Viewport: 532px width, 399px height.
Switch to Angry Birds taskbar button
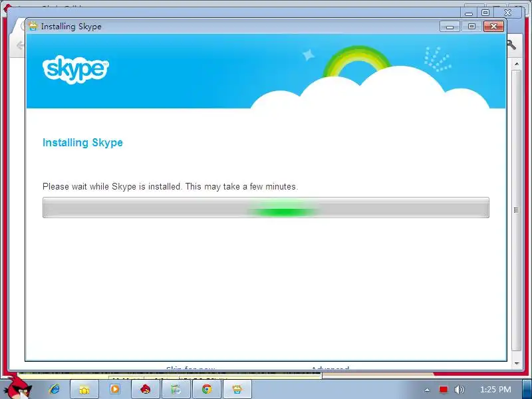point(145,390)
